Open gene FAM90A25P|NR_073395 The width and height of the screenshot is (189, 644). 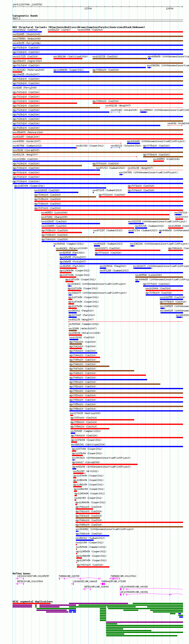114,581
